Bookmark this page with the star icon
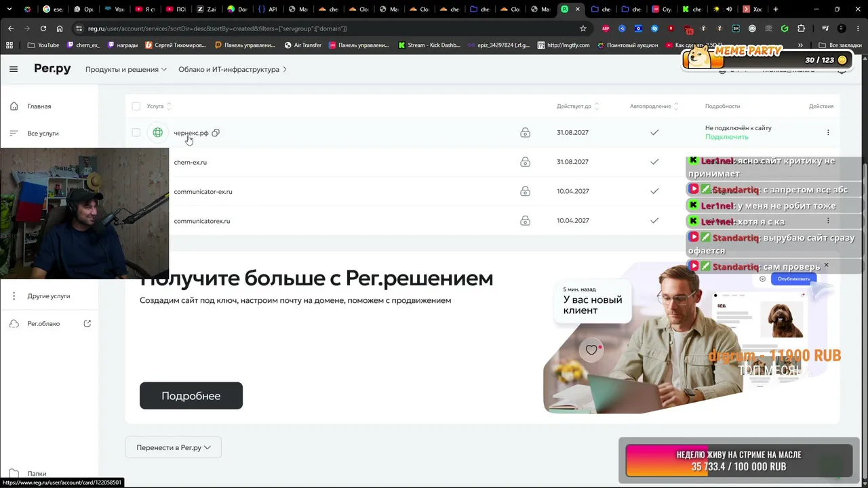The height and width of the screenshot is (488, 868). click(583, 28)
